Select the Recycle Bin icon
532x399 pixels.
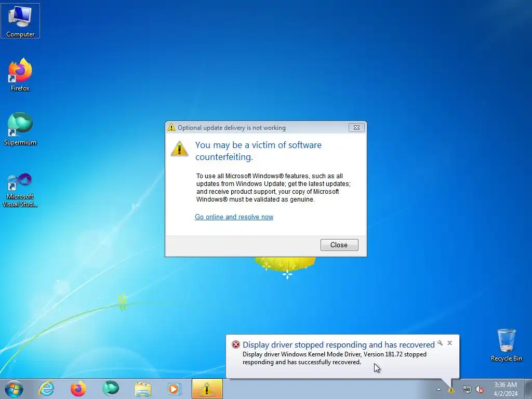(x=506, y=345)
